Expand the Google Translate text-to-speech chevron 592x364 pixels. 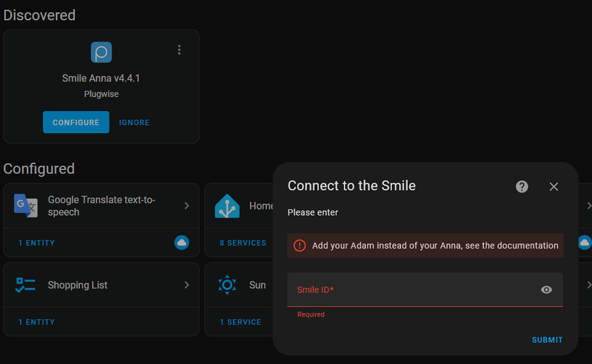(186, 206)
